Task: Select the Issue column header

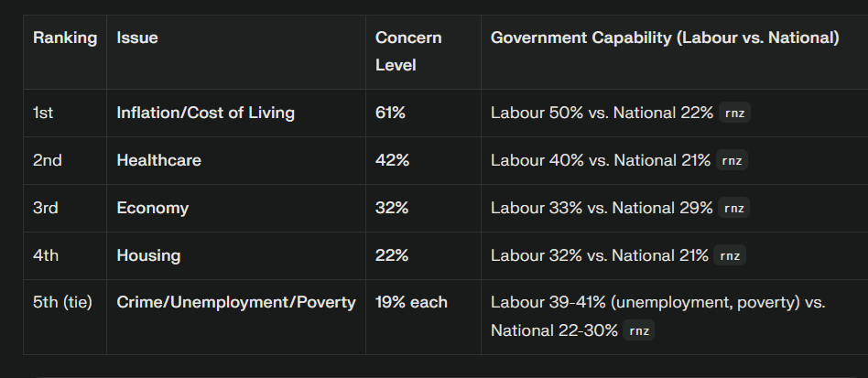Action: pyautogui.click(x=136, y=38)
